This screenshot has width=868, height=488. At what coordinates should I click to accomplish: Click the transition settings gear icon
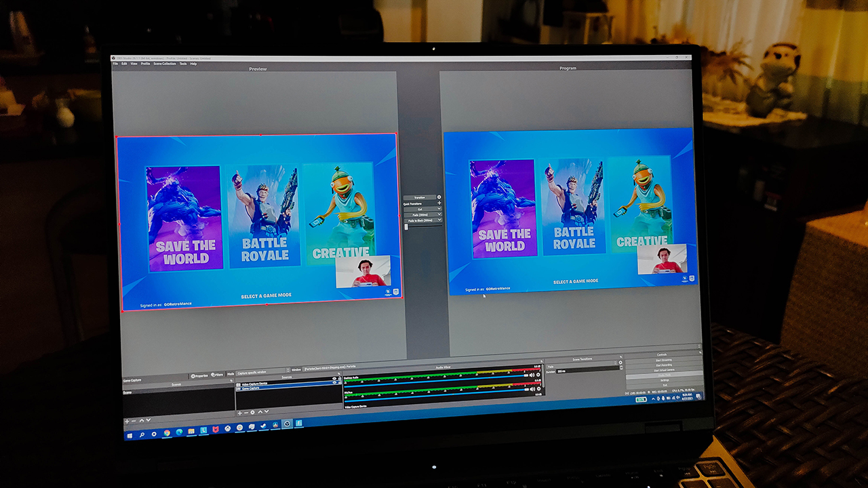pyautogui.click(x=439, y=197)
